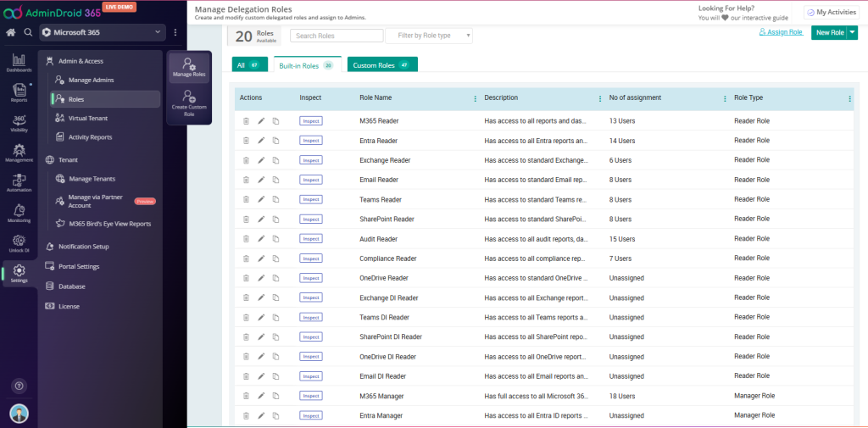Open the Portal Settings menu item
The image size is (868, 428).
(x=79, y=266)
